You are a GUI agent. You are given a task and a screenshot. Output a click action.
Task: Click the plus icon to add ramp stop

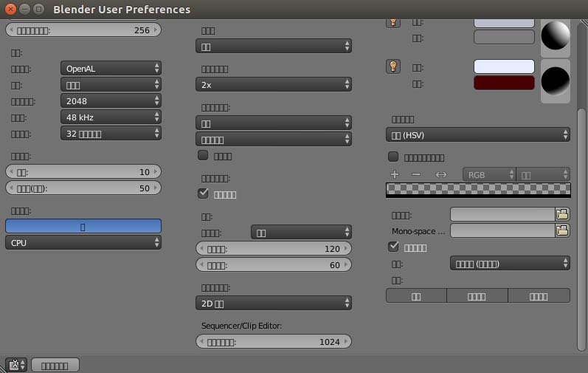point(395,174)
